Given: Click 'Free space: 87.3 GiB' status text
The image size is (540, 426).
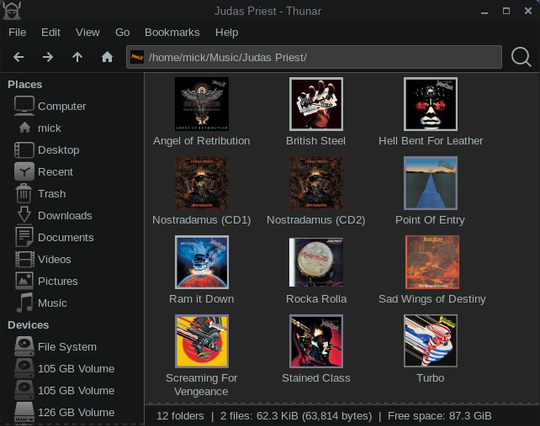Looking at the screenshot, I should click(x=439, y=416).
